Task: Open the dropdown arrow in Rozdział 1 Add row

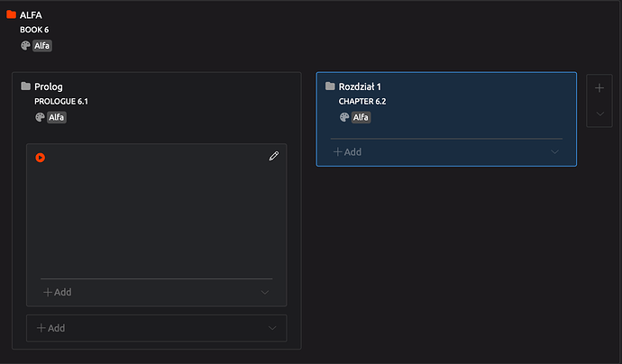Action: pyautogui.click(x=555, y=152)
